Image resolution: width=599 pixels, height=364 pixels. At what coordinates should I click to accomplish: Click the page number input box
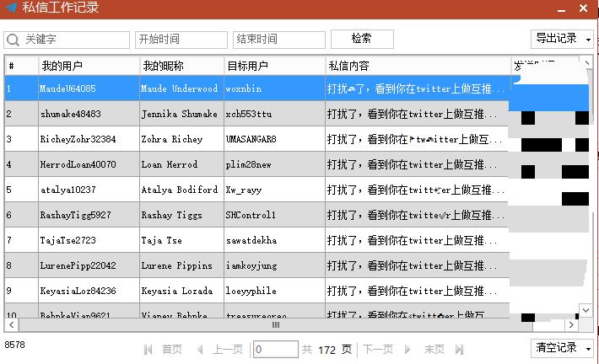(276, 349)
